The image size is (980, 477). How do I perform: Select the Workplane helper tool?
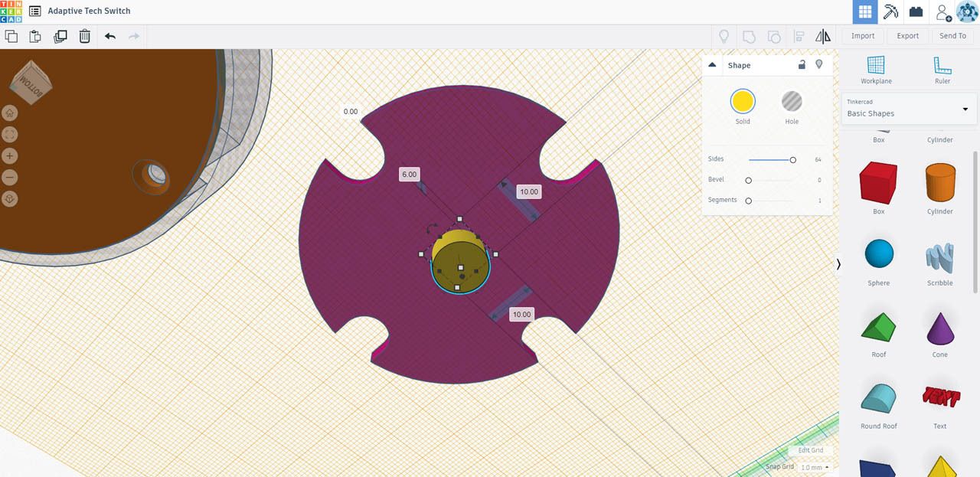(876, 69)
